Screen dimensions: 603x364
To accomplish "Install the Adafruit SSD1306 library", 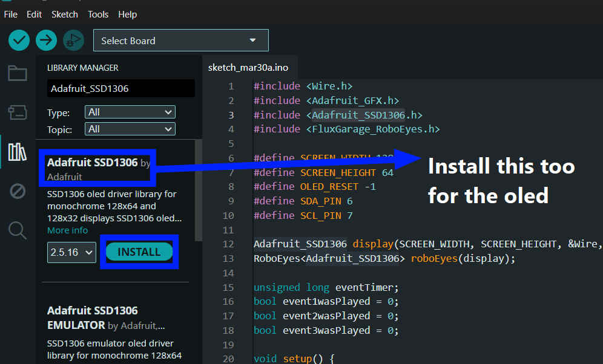I will pyautogui.click(x=139, y=252).
